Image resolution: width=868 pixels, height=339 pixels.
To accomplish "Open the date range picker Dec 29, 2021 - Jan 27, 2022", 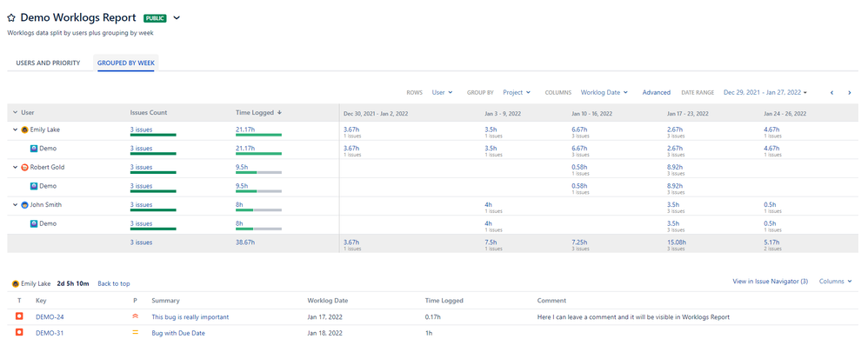I will pyautogui.click(x=765, y=92).
